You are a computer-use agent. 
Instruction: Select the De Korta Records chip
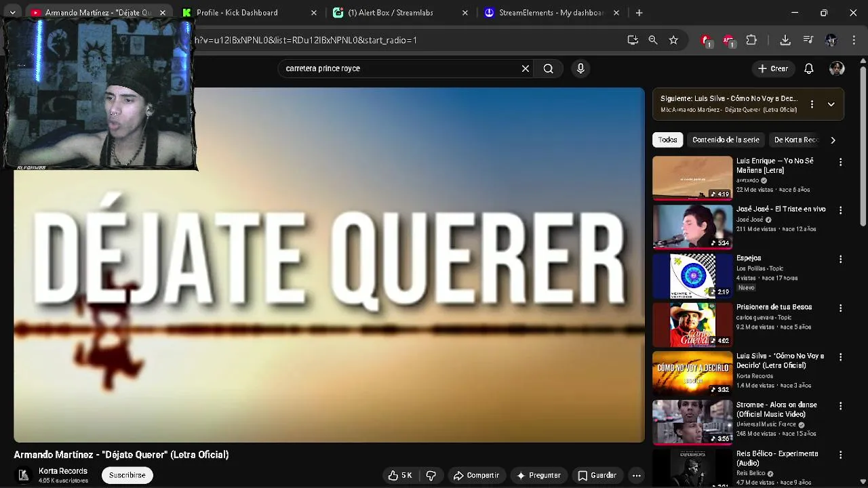pos(797,140)
